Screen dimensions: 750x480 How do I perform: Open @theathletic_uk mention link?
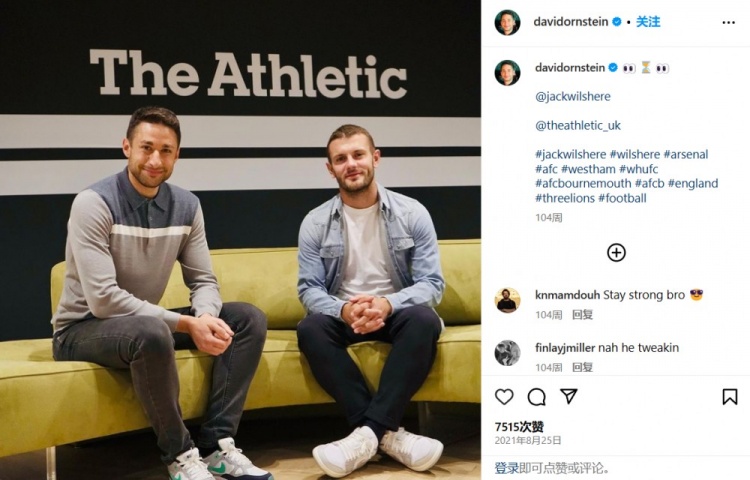[578, 125]
